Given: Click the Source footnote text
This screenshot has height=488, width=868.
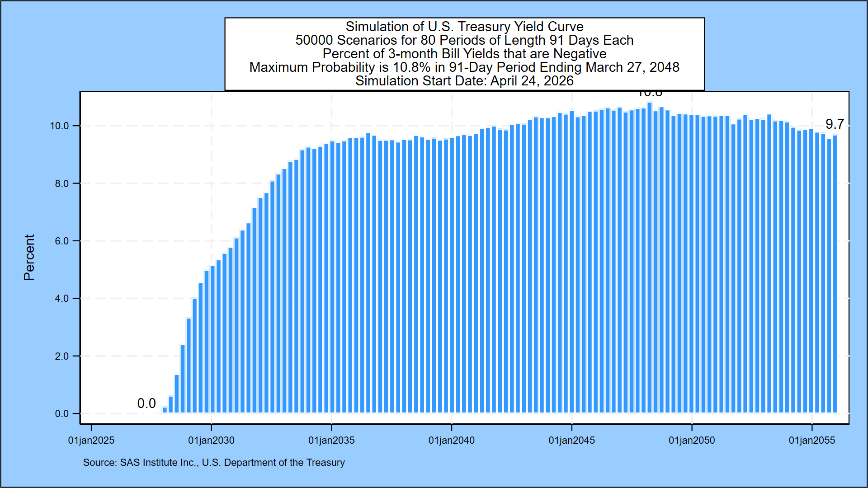Looking at the screenshot, I should [214, 462].
